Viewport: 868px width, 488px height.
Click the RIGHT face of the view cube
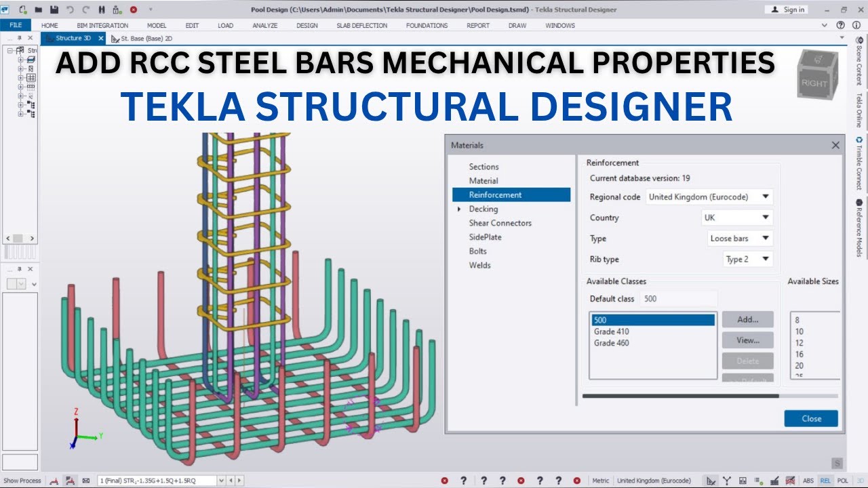click(814, 83)
